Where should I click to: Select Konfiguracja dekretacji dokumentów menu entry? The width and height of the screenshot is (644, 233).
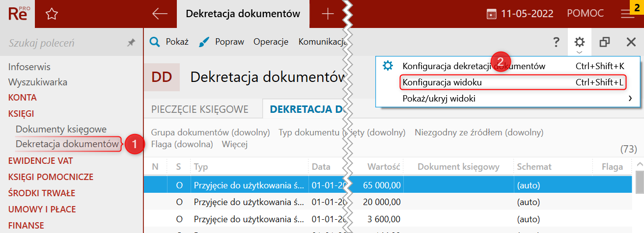507,66
